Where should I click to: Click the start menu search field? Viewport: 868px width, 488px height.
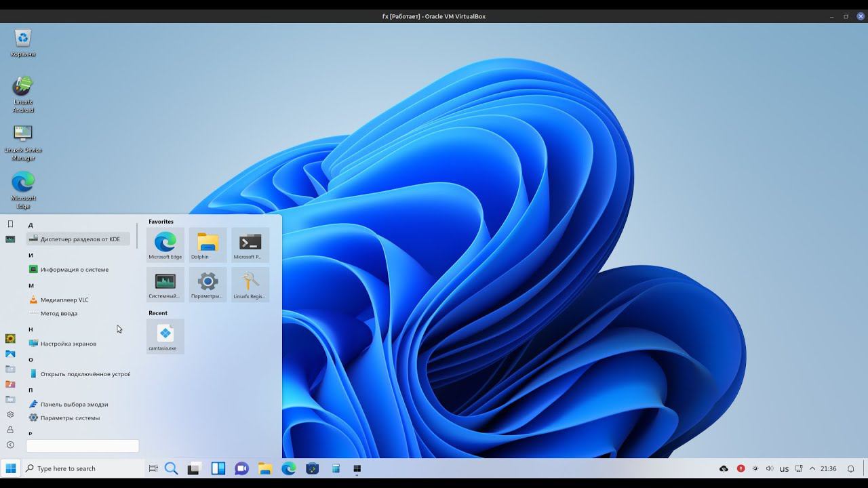83,446
